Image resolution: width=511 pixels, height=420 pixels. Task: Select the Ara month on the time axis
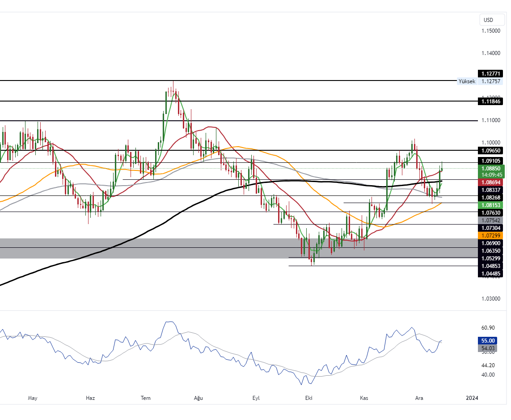point(419,398)
